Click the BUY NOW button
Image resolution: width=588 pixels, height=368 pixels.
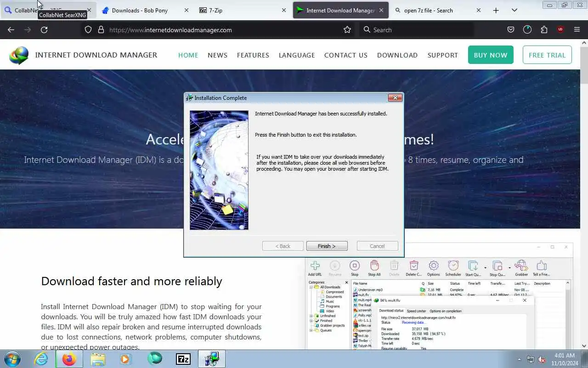point(491,55)
